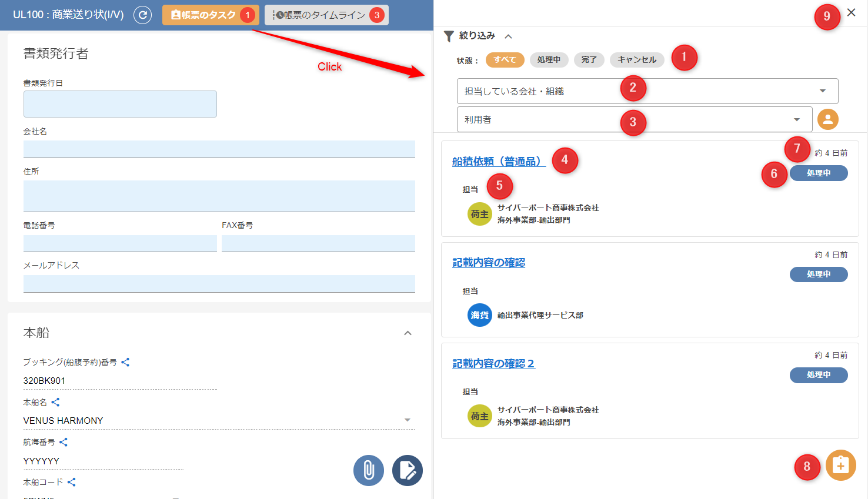
Task: Click the 書類発行日 input field
Action: (120, 104)
